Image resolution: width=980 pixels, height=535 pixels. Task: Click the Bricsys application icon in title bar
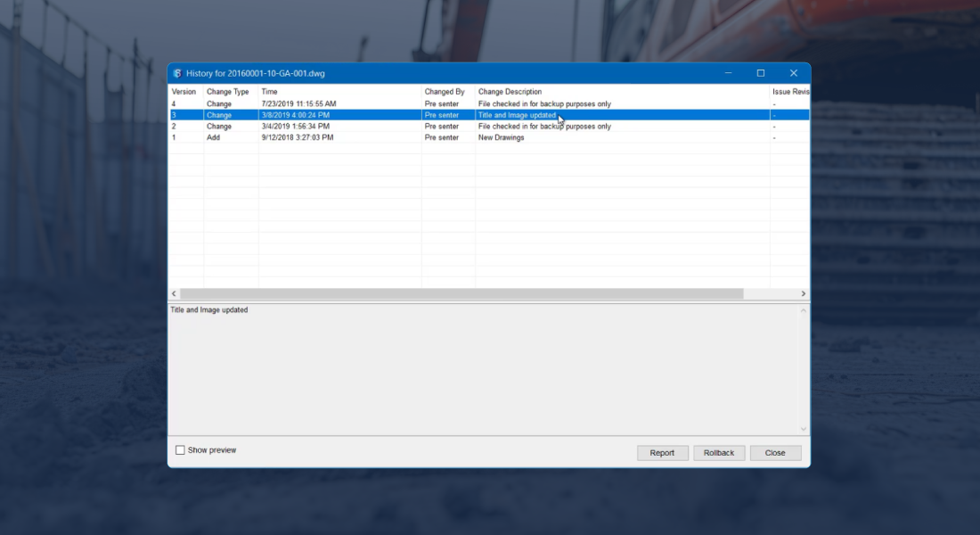[x=177, y=75]
